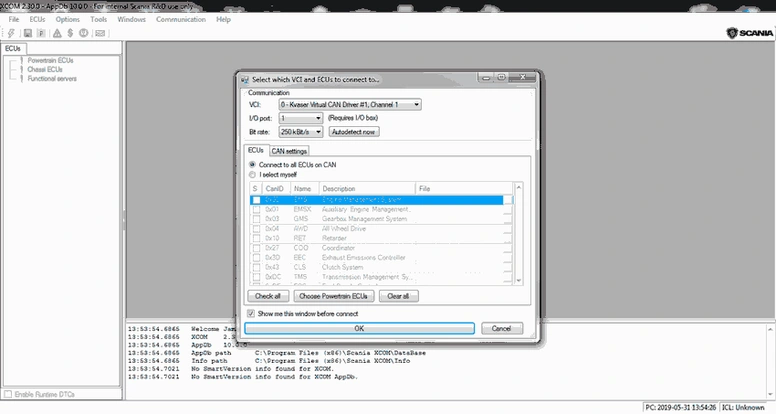Screen dimensions: 776x414
Task: Tick the TMS Transmission Management checkbox
Action: [x=256, y=277]
